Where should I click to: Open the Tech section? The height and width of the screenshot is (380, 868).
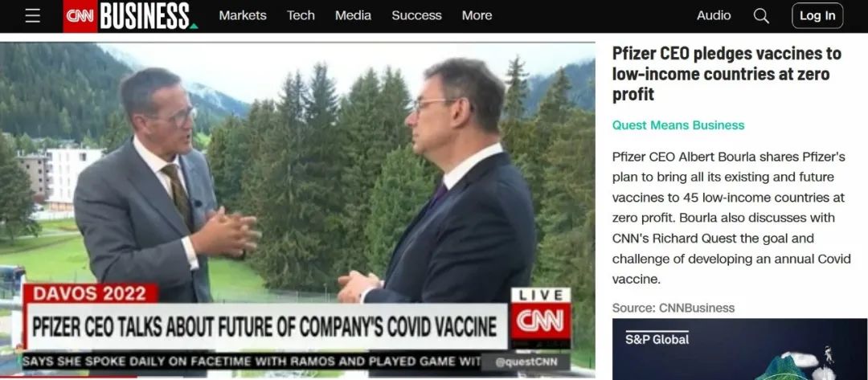point(301,15)
